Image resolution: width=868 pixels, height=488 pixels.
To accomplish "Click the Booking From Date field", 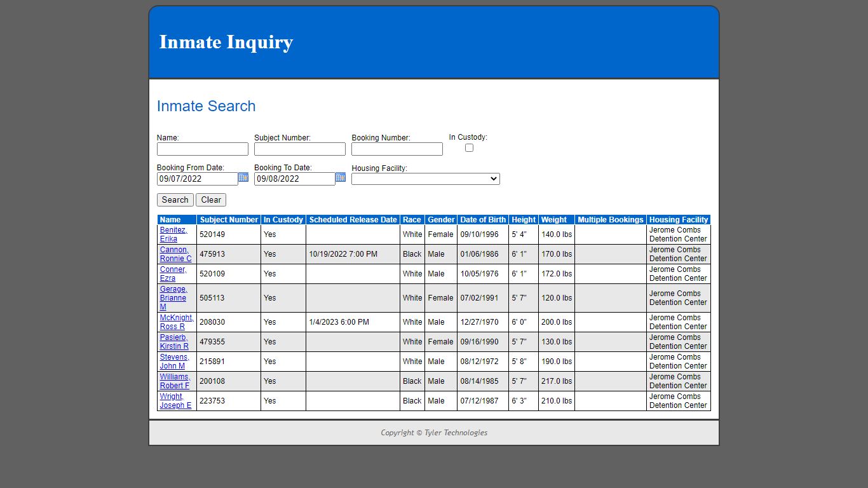I will coord(198,179).
